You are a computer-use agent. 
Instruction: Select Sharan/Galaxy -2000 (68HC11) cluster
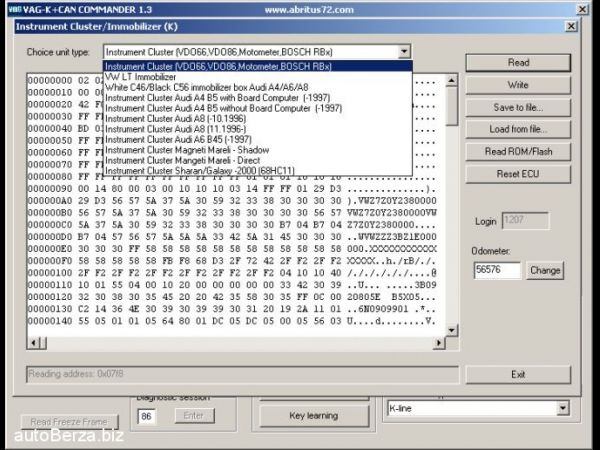point(258,170)
